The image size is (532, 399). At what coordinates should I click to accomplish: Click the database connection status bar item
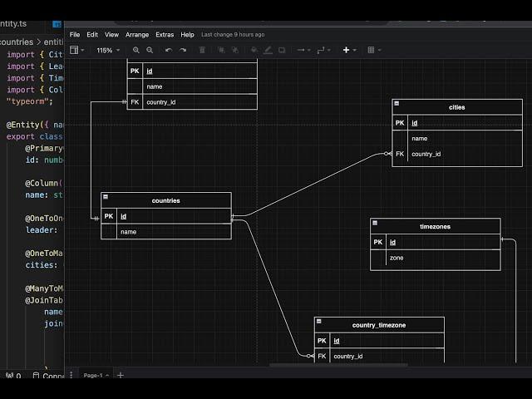(48, 376)
